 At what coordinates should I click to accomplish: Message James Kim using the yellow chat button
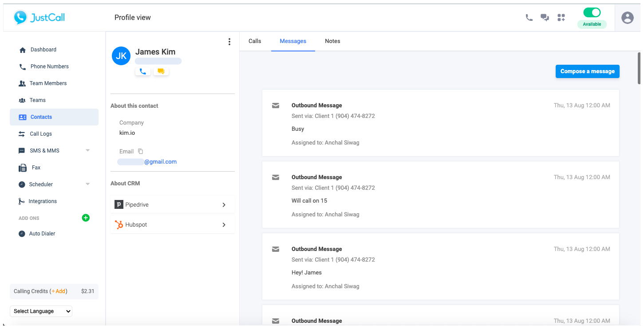(161, 71)
